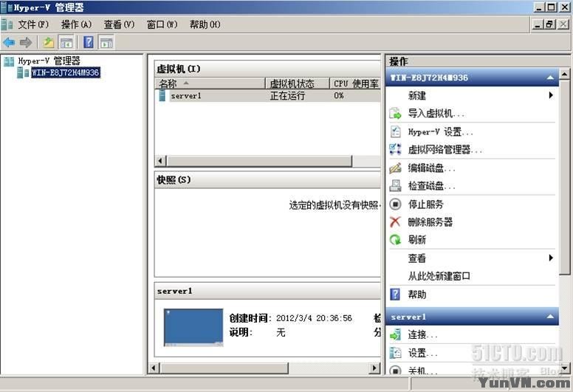Go forward with the gray arrow

pyautogui.click(x=26, y=42)
